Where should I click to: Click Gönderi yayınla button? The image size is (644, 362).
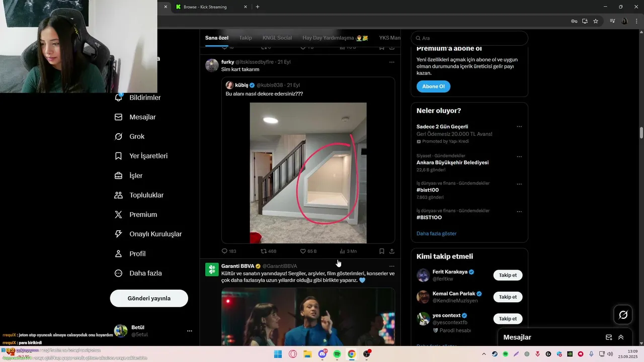pyautogui.click(x=149, y=298)
